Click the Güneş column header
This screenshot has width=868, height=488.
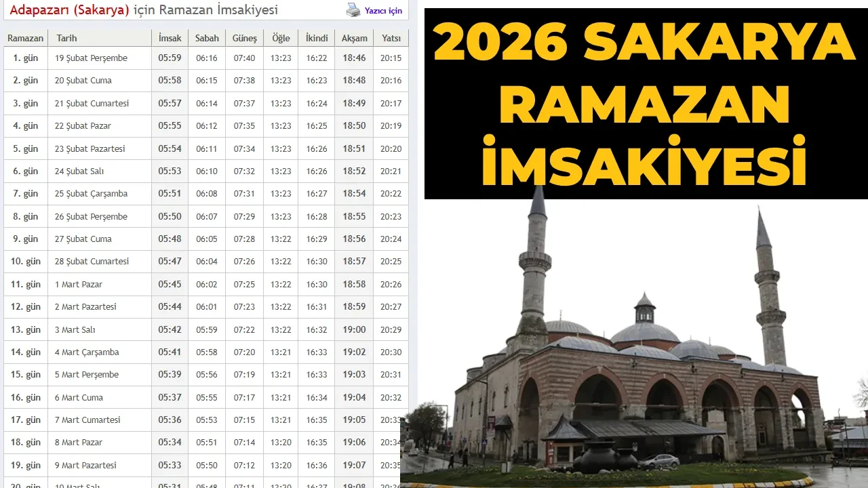coord(244,38)
